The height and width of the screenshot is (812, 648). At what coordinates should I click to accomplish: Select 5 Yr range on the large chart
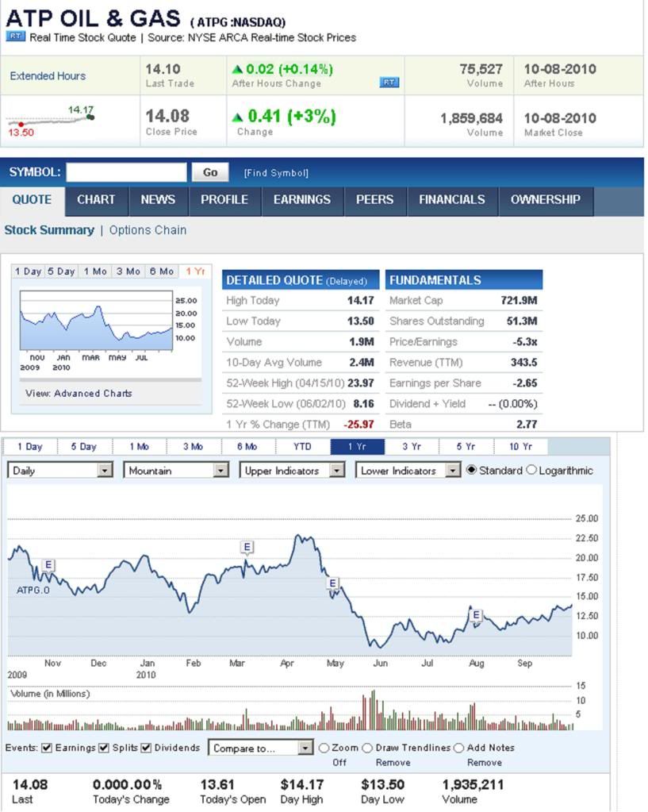click(466, 446)
